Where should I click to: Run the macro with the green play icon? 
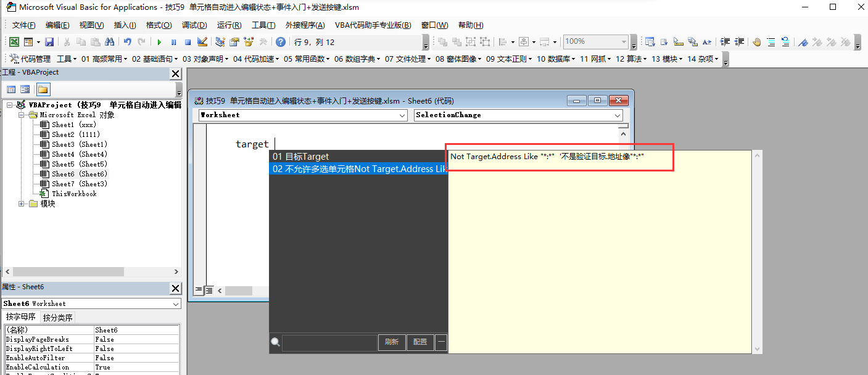pyautogui.click(x=159, y=42)
